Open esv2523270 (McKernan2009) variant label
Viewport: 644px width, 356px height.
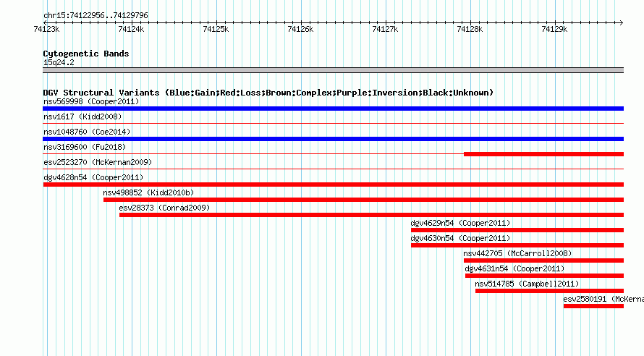tap(98, 162)
